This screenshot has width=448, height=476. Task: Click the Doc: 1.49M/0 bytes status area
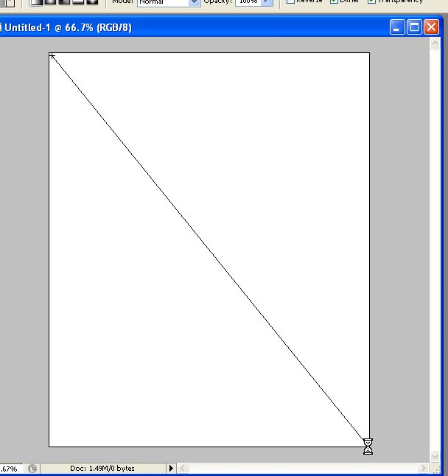tap(102, 469)
